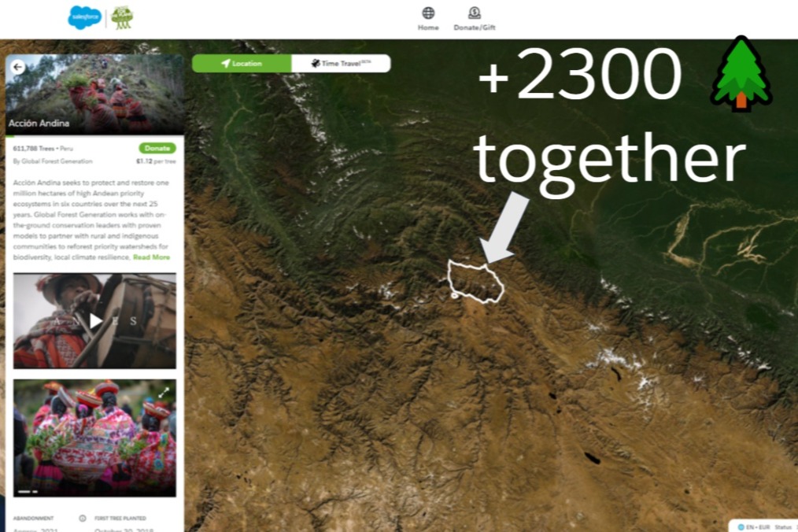Screen dimensions: 798x532
Task: Open the colorful dressed women photo
Action: pos(94,438)
